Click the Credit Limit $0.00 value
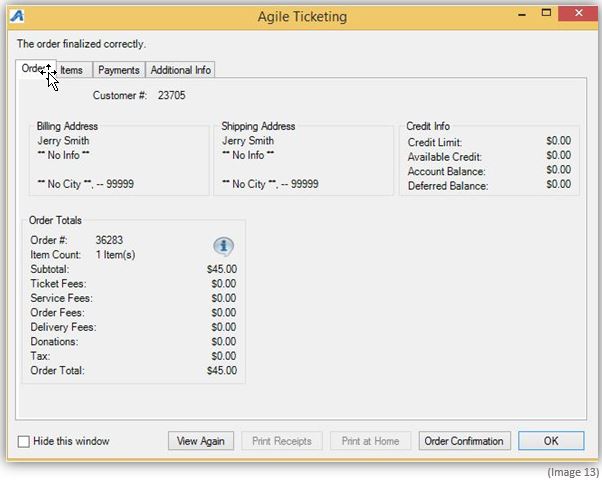Viewport: 602px width, 483px height. 559,141
